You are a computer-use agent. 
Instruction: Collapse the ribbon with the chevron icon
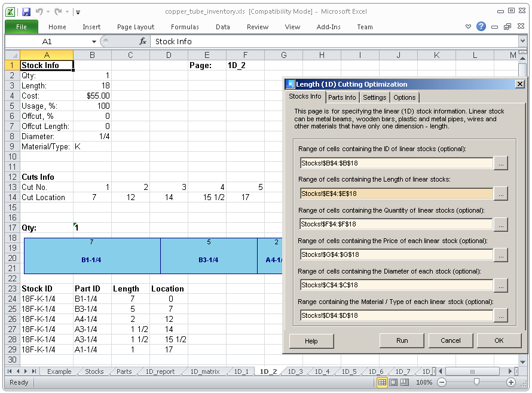pyautogui.click(x=469, y=26)
